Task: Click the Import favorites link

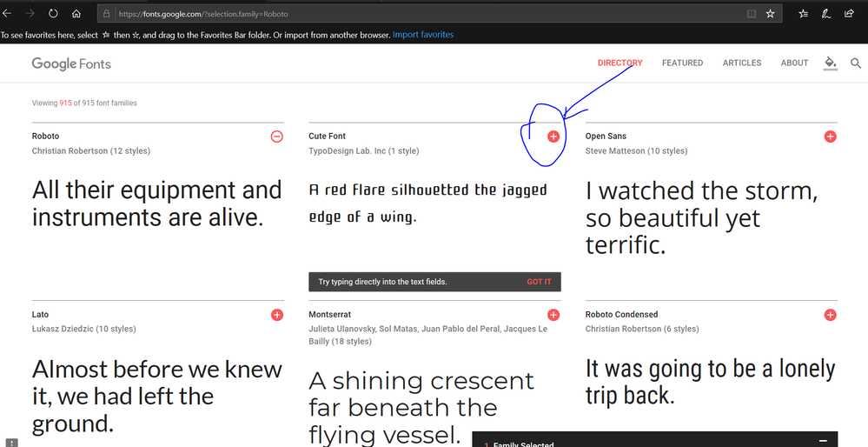Action: (423, 35)
